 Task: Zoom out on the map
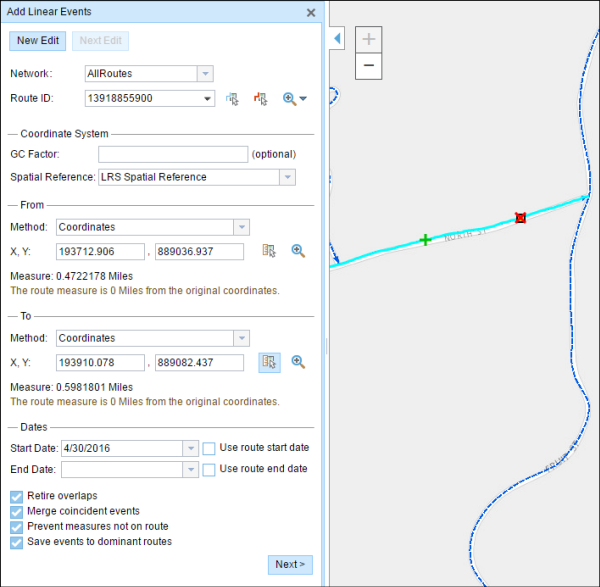[369, 65]
